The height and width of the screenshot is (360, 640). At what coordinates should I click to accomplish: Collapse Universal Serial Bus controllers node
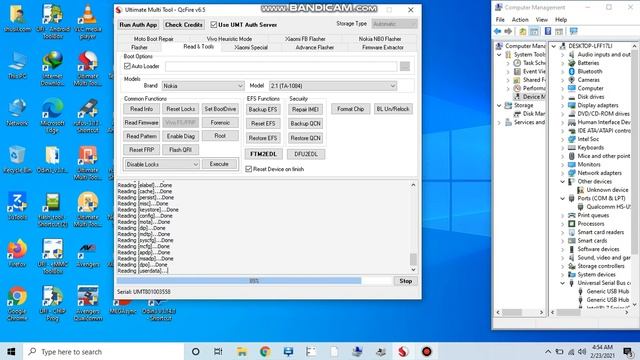coord(563,283)
